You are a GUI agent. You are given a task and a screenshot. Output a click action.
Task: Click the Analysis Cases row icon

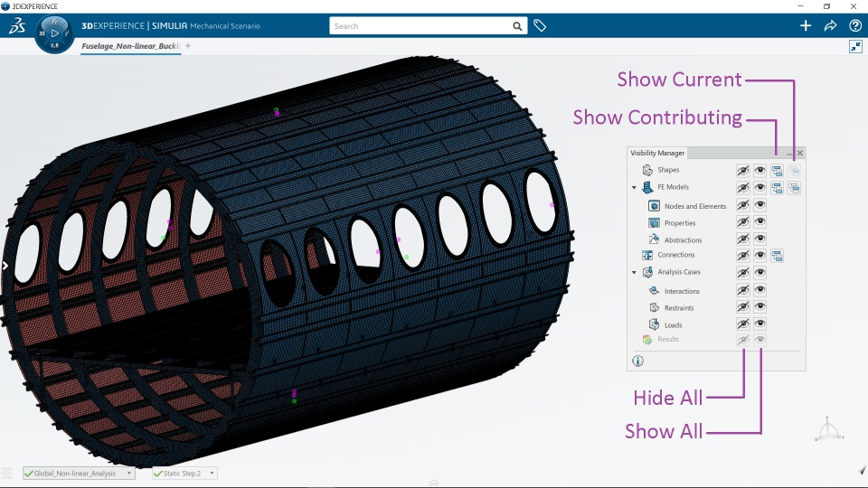(647, 272)
